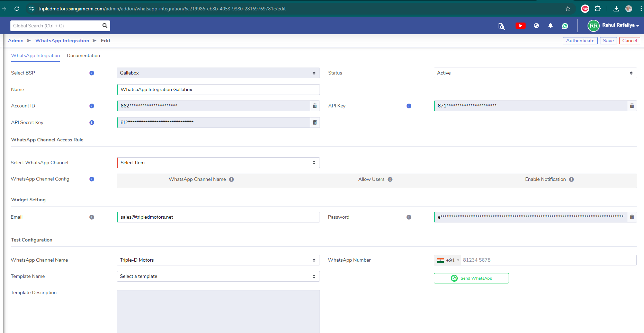The image size is (644, 333).
Task: Click the Template Description text area
Action: 218,312
